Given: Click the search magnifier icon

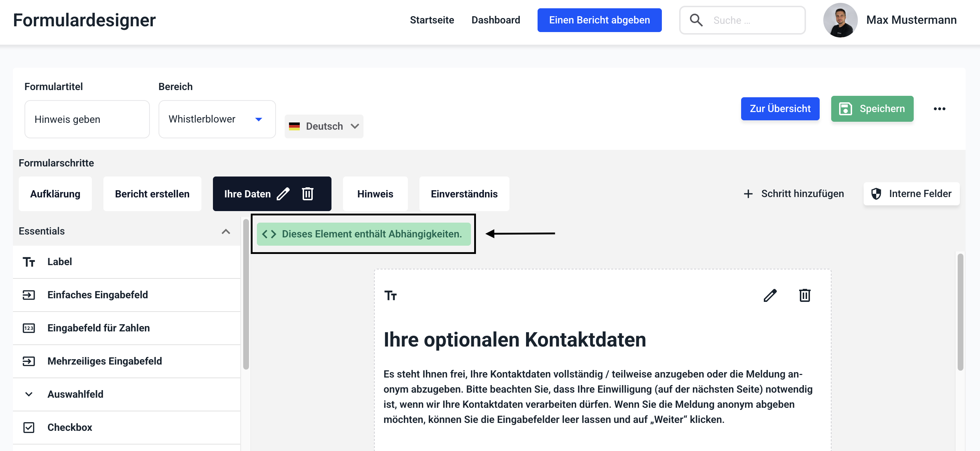Looking at the screenshot, I should pos(696,20).
